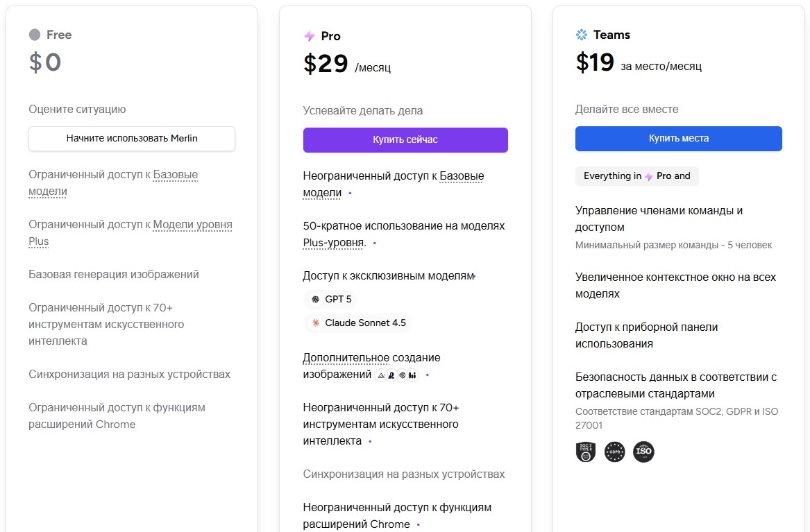Open "Модели уровня Plus" dotted link
Image resolution: width=810 pixels, height=532 pixels.
[192, 225]
